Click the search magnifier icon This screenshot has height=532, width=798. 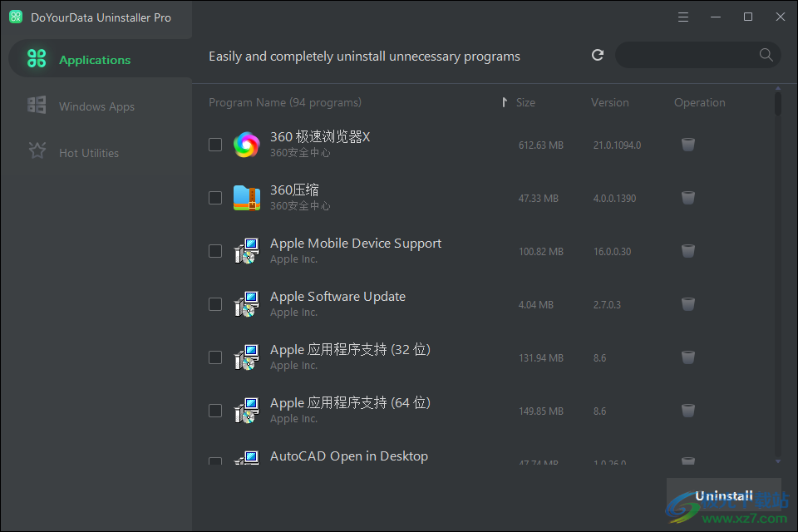(766, 55)
